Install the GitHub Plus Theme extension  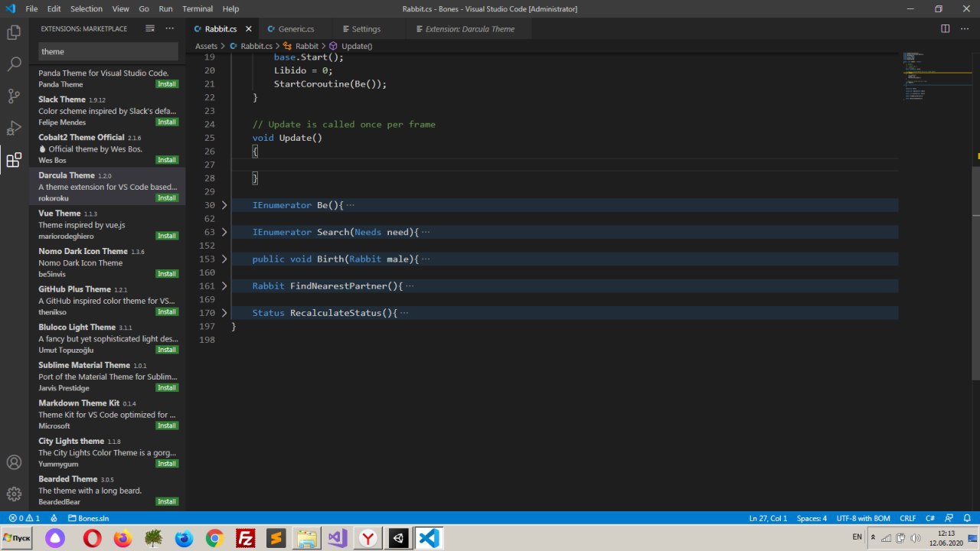tap(167, 312)
